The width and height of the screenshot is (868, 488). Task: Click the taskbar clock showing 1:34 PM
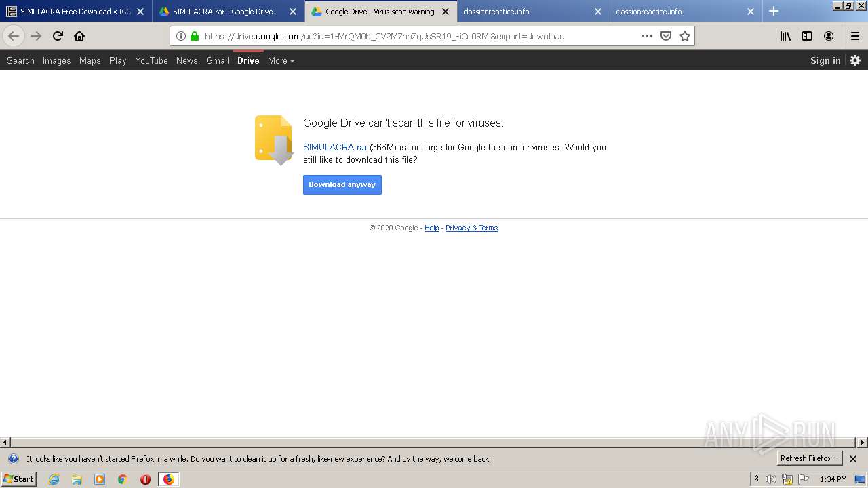[x=833, y=479]
